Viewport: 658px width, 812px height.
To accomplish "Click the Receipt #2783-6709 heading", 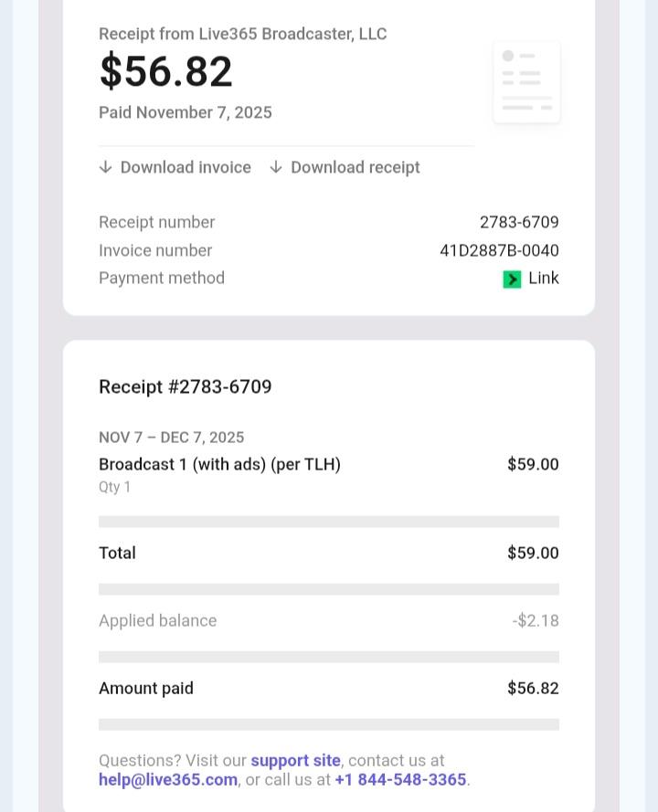I will pyautogui.click(x=186, y=386).
